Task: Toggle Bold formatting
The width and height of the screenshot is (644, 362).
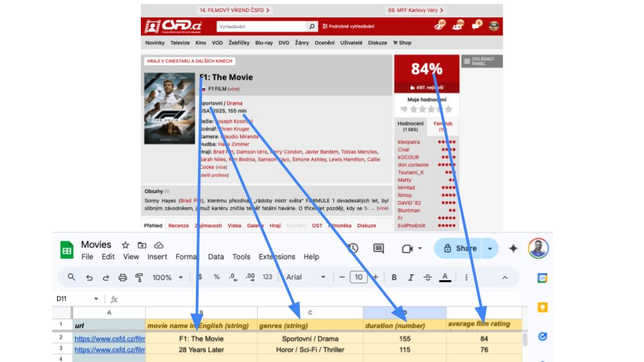Action: pos(394,278)
